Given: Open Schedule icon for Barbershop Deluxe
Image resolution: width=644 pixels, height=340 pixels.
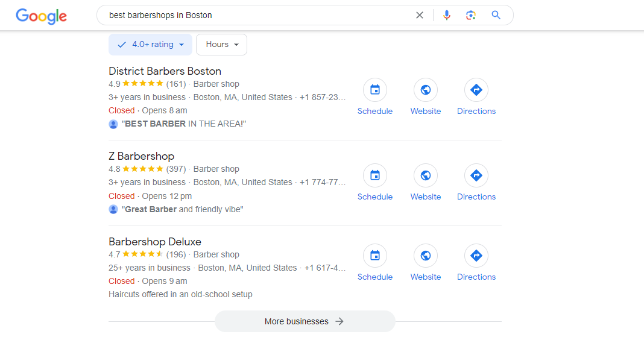Looking at the screenshot, I should pyautogui.click(x=375, y=256).
